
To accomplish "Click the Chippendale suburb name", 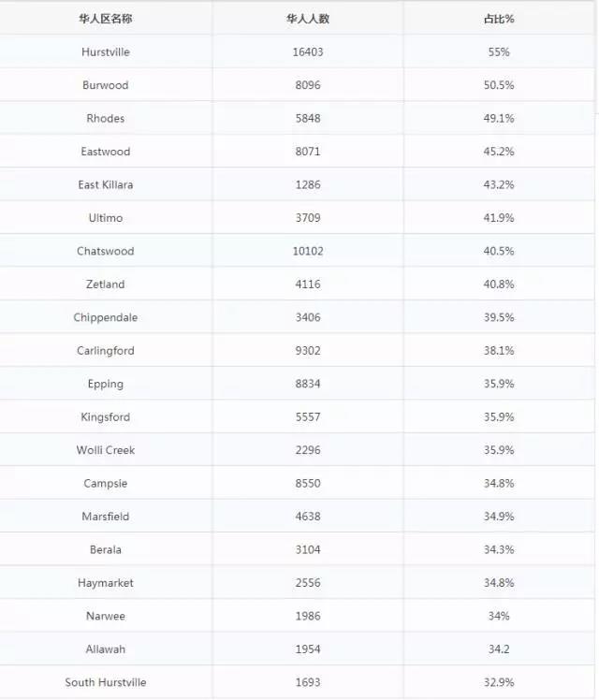I will [x=106, y=317].
